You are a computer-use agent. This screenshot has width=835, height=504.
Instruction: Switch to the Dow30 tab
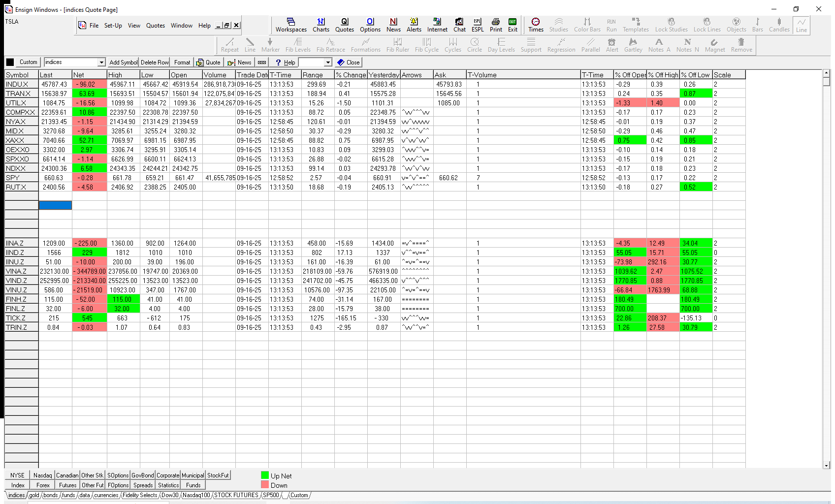coord(170,495)
